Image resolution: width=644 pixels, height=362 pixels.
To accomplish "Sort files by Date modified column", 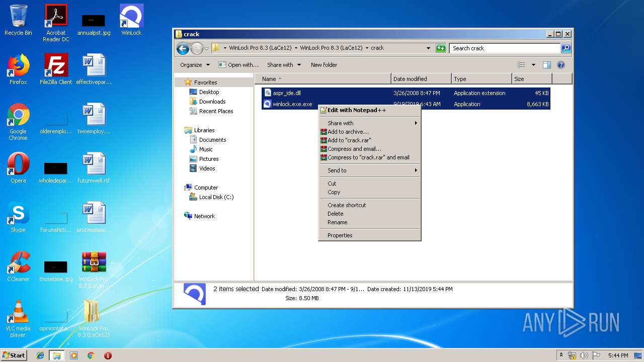I will coord(421,79).
